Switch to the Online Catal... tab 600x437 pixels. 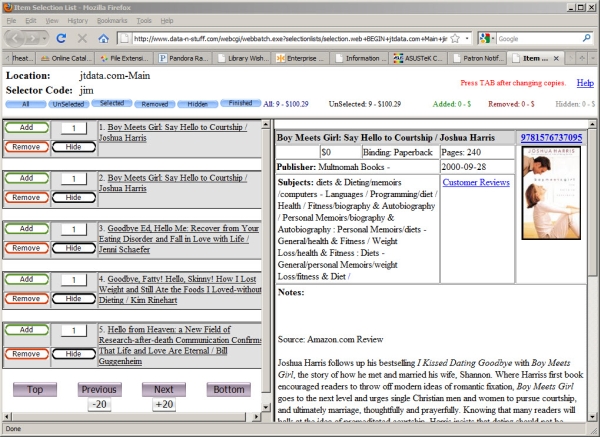(x=66, y=58)
